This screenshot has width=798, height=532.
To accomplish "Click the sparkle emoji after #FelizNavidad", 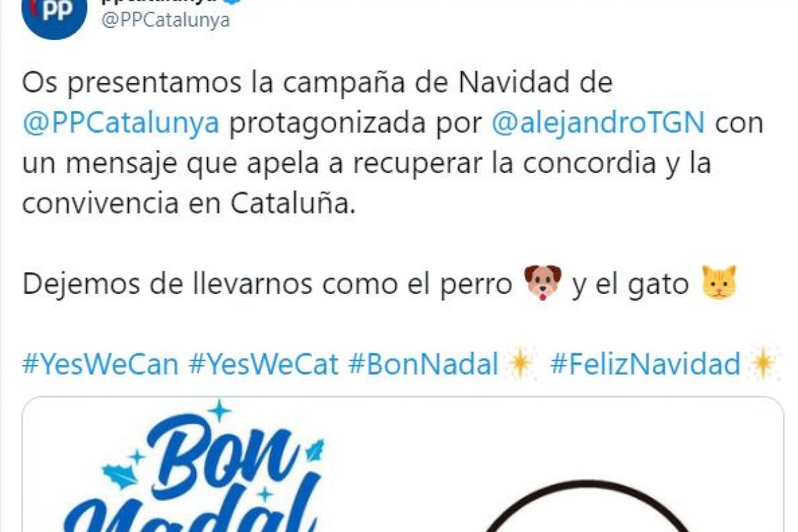I will [x=763, y=364].
